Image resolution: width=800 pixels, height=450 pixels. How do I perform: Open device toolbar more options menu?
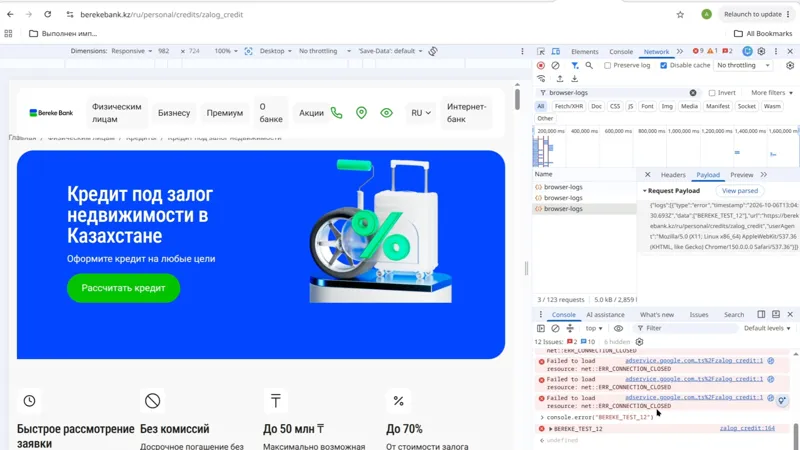coord(522,51)
